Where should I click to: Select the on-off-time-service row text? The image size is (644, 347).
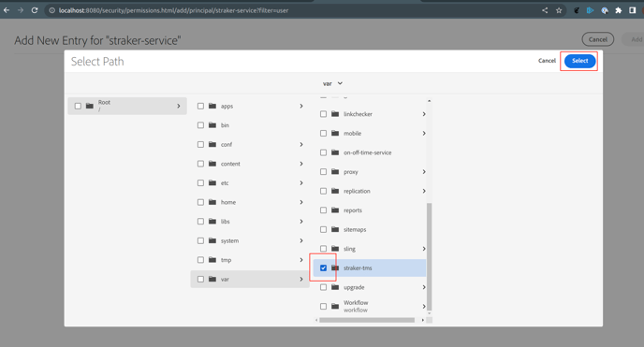point(368,152)
